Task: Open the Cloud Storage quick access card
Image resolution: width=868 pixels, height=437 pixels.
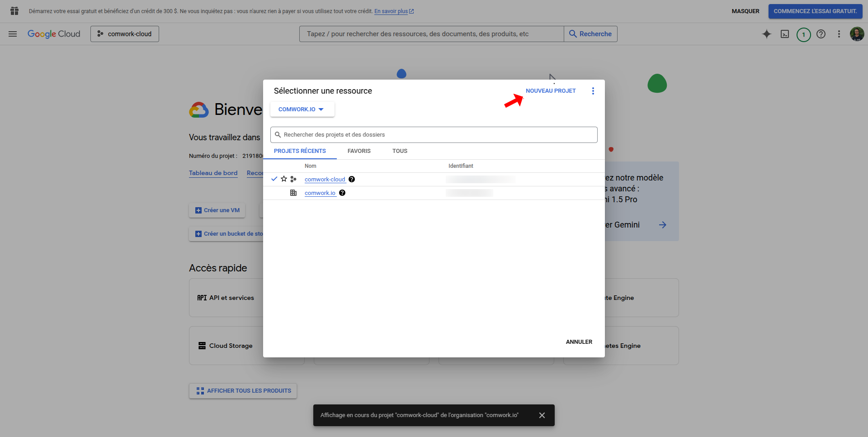Action: 226,346
